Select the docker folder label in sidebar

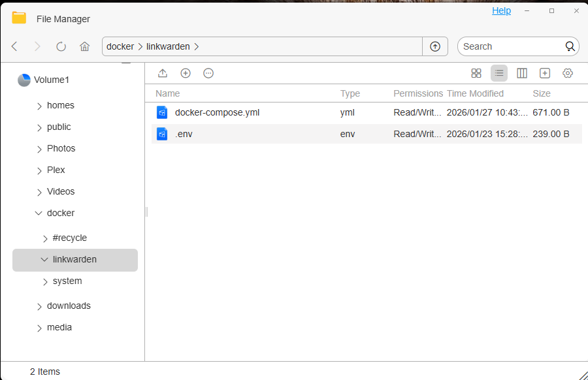(x=61, y=213)
